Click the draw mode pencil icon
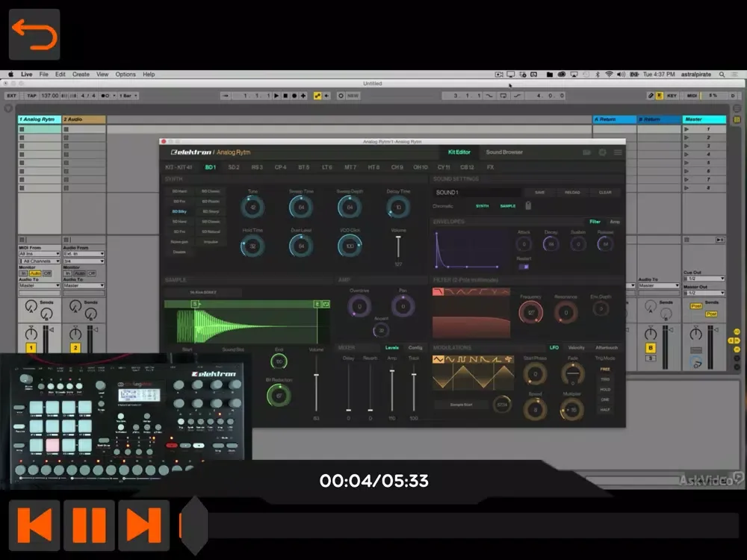 [651, 96]
